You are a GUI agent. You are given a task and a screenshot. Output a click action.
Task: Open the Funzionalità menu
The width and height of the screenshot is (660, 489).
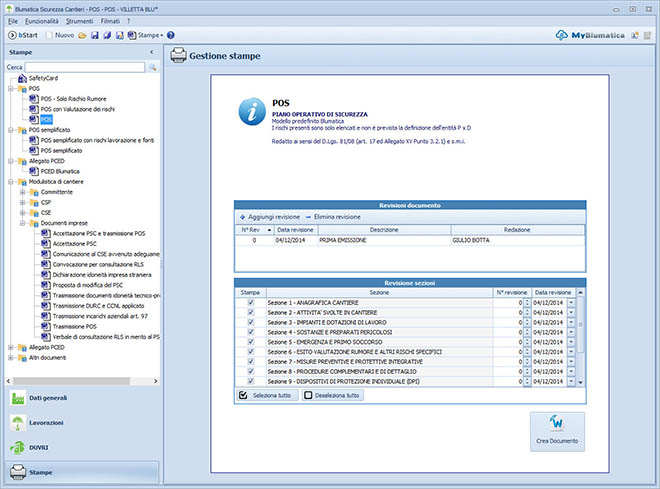(x=41, y=20)
